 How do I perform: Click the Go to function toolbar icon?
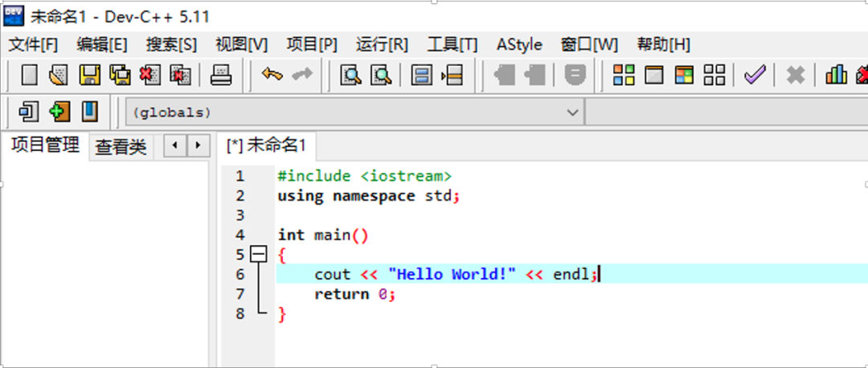pos(422,75)
